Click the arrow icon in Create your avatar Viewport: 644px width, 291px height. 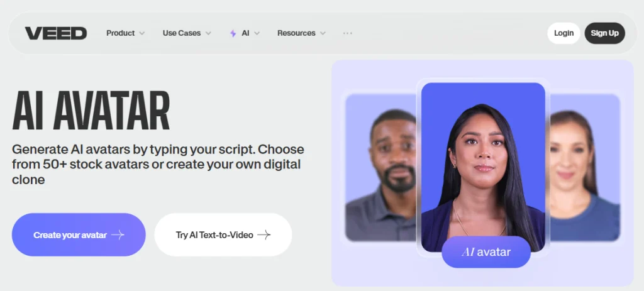pyautogui.click(x=118, y=235)
